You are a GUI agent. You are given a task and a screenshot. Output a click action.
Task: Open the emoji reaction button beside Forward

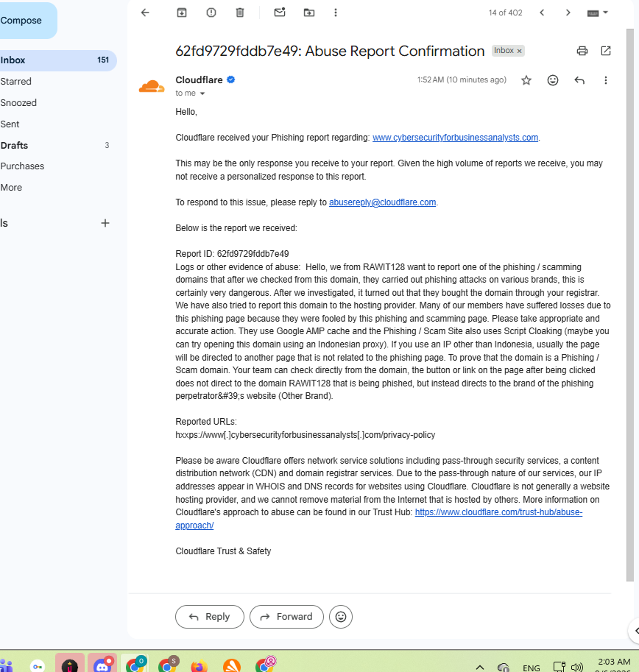(x=341, y=617)
